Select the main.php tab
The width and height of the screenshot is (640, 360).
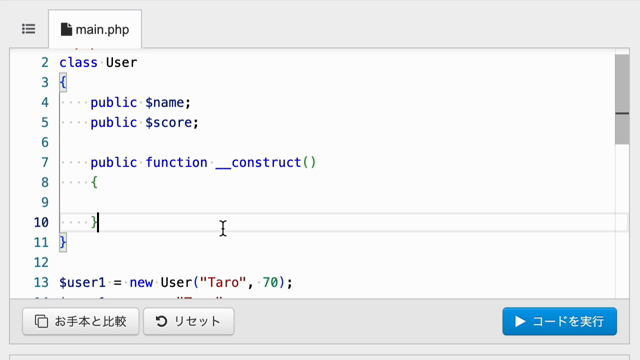coord(95,29)
